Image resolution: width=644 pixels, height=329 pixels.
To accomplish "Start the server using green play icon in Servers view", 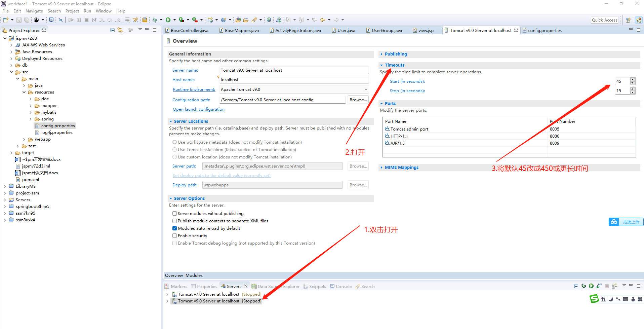I will point(591,286).
